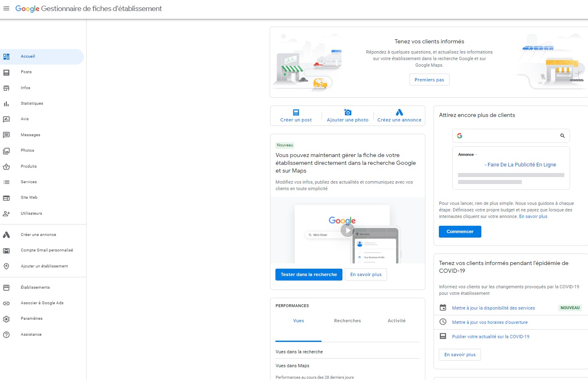Click the Premiers pas button
Screen dimensions: 588x384
pos(429,80)
